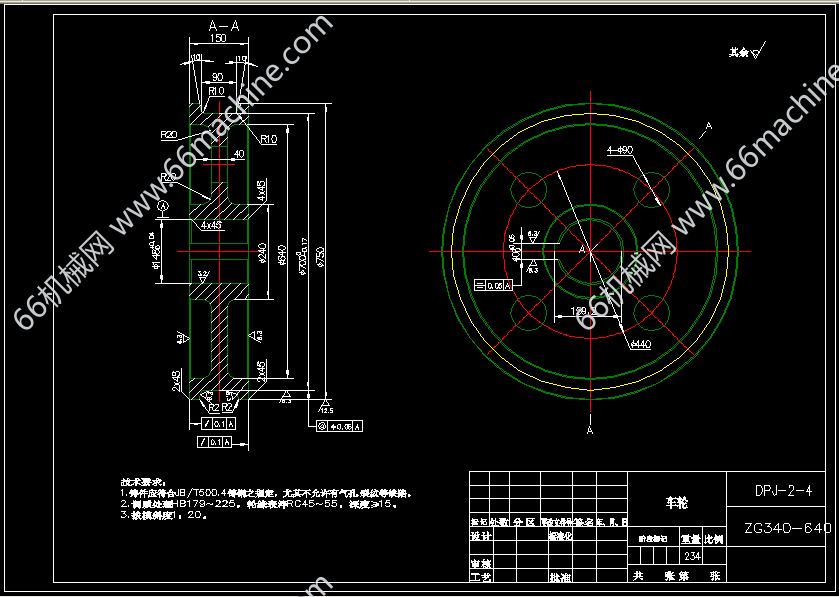839x597 pixels.
Task: Click the 12.5 surface roughness symbol
Action: [325, 408]
